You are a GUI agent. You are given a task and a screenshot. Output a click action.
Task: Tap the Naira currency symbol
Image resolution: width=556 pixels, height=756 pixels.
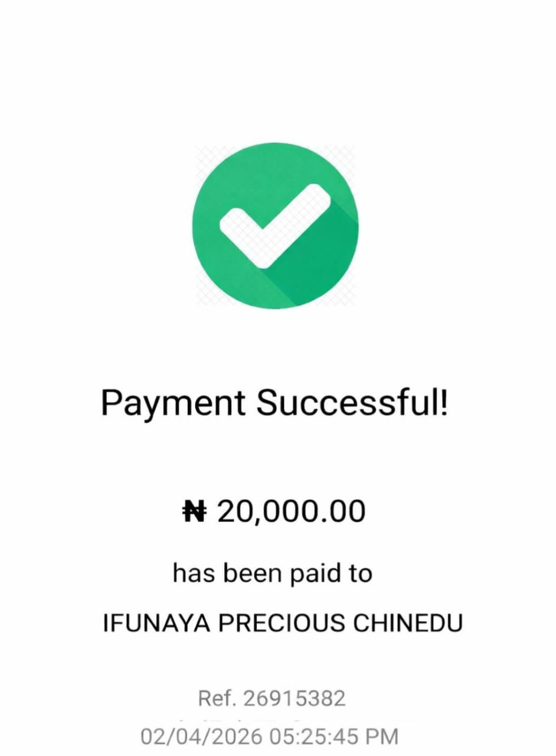pos(194,511)
